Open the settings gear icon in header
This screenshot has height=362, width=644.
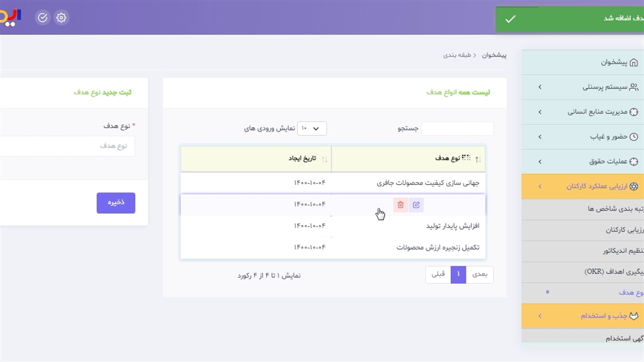61,18
